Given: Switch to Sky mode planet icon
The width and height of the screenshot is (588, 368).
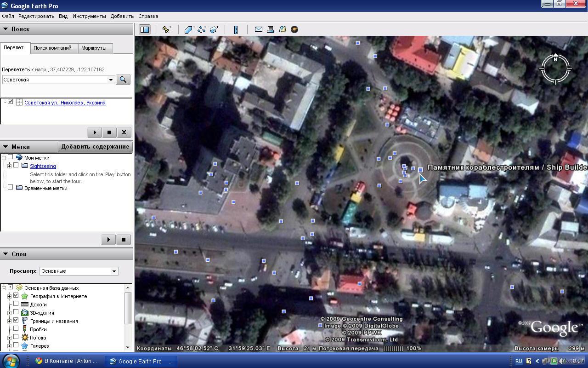Looking at the screenshot, I should pyautogui.click(x=294, y=29).
